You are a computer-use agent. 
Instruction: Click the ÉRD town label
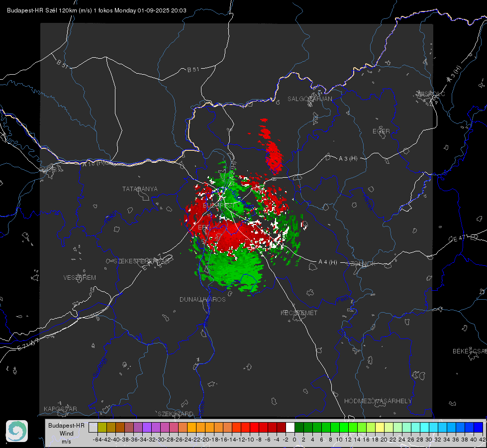pyautogui.click(x=204, y=227)
